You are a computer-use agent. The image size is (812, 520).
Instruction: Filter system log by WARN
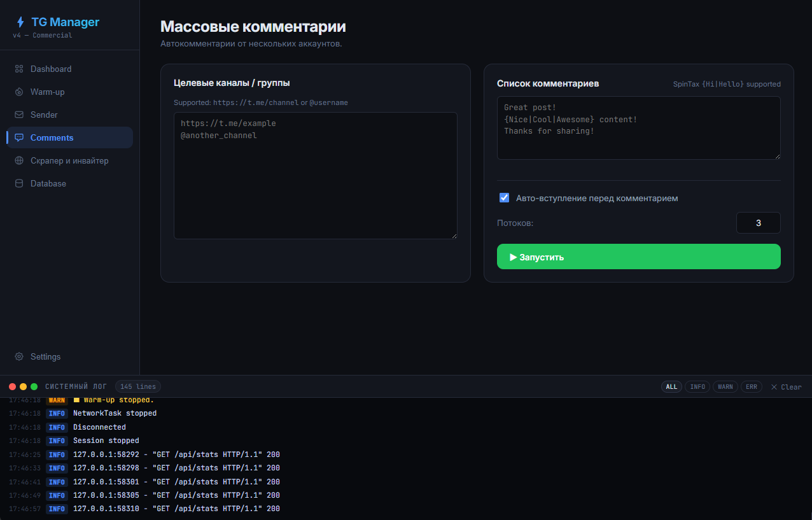[x=725, y=386]
